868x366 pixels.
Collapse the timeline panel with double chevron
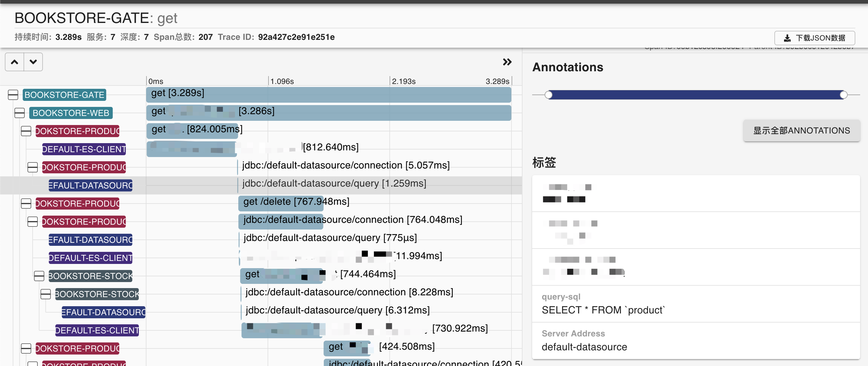[507, 62]
